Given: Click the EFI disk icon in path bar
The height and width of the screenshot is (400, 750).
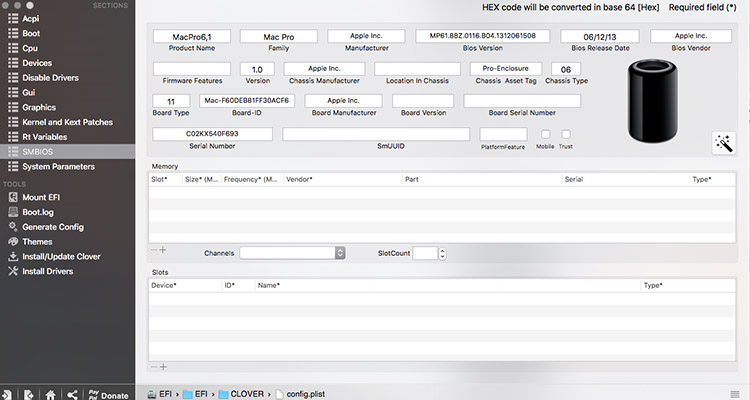Looking at the screenshot, I should [x=152, y=394].
